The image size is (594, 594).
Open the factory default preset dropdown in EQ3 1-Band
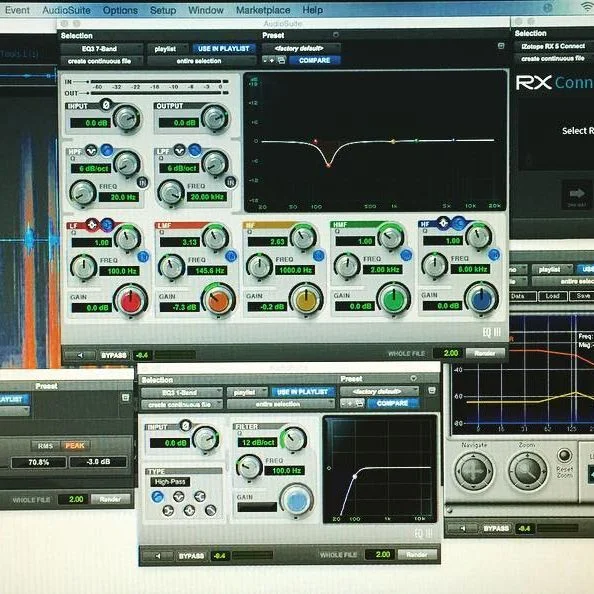point(379,391)
